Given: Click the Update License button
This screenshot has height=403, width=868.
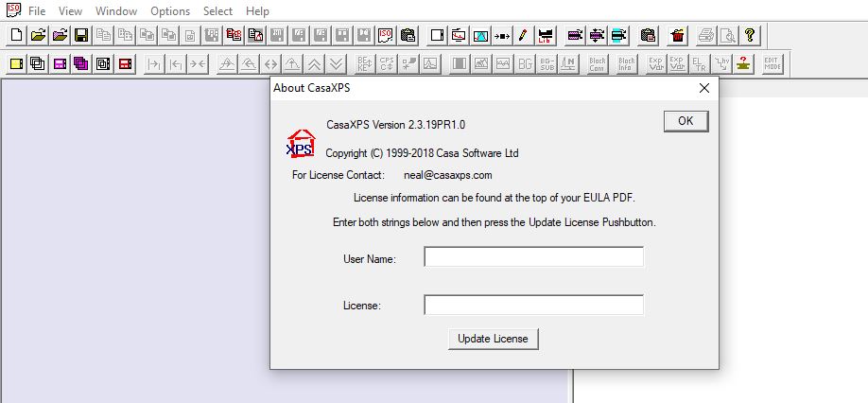Looking at the screenshot, I should click(493, 339).
